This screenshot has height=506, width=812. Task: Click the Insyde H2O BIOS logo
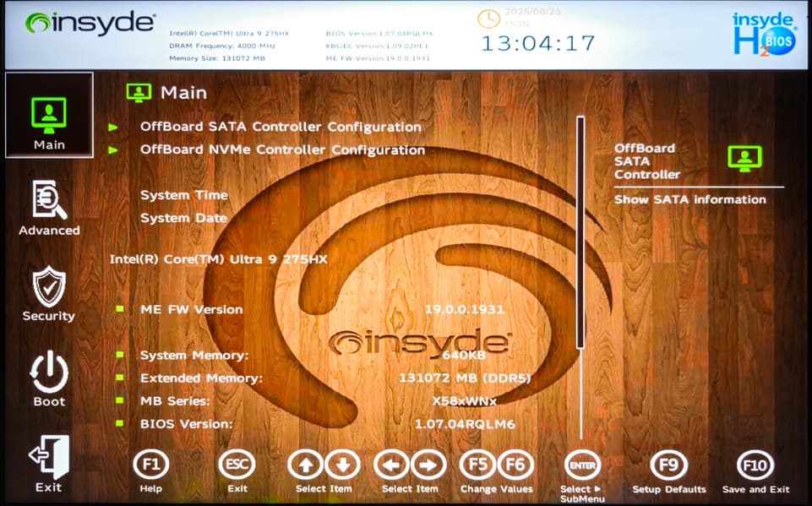tap(763, 34)
